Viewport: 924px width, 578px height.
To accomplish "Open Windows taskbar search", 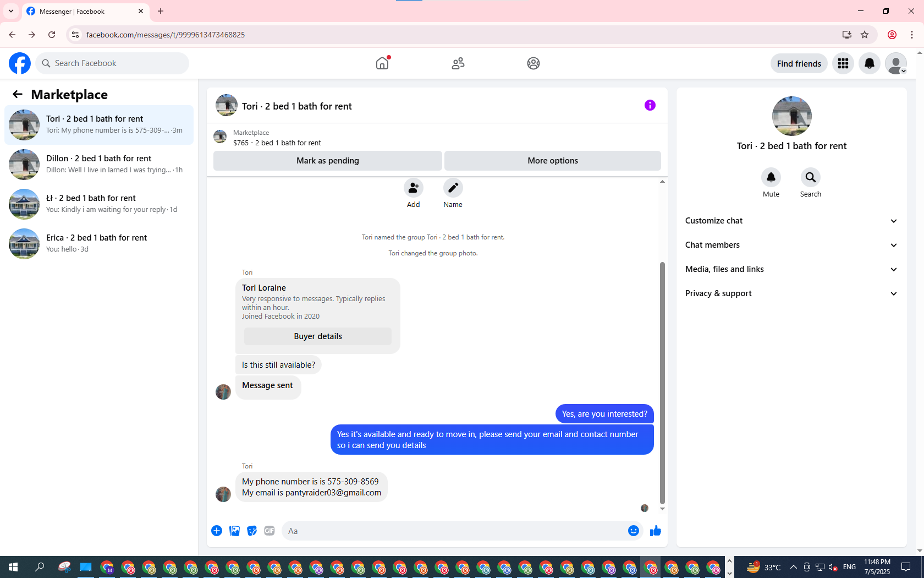I will pyautogui.click(x=40, y=567).
